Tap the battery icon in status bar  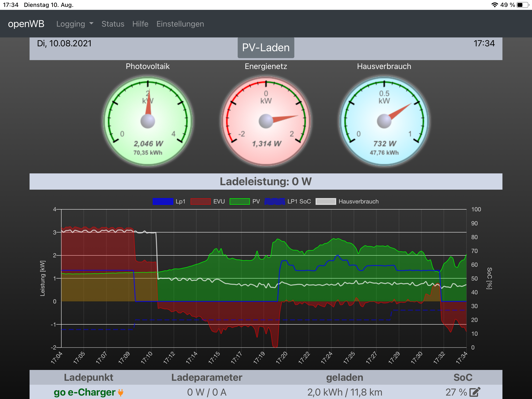[522, 5]
